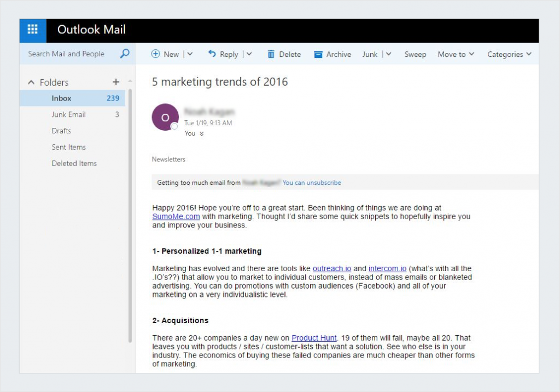Open the outreach.io link

[332, 268]
